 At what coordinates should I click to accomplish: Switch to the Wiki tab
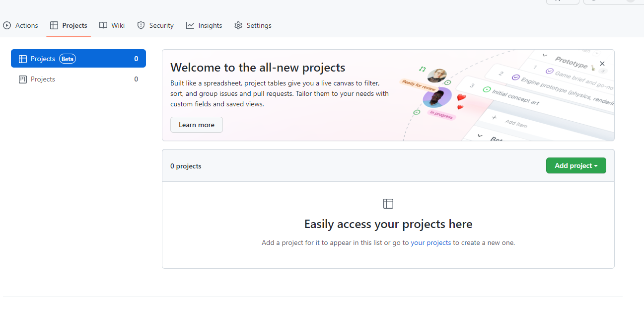coord(118,25)
